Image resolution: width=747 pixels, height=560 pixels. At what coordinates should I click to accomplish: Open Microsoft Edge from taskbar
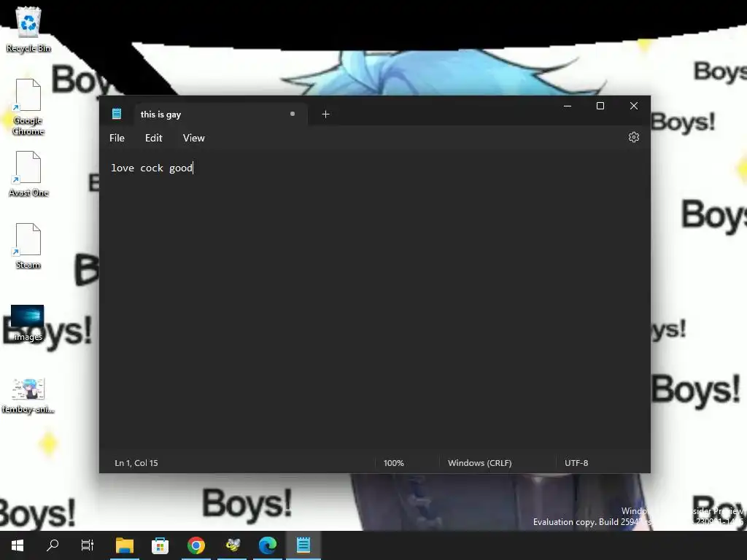click(x=268, y=545)
